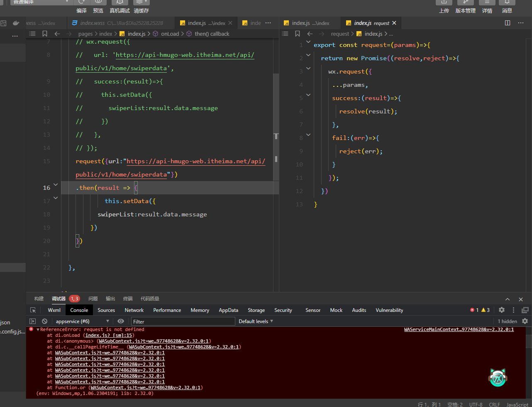Viewport: 532px width, 407px height.
Task: Open the Default levels dropdown
Action: [x=256, y=321]
